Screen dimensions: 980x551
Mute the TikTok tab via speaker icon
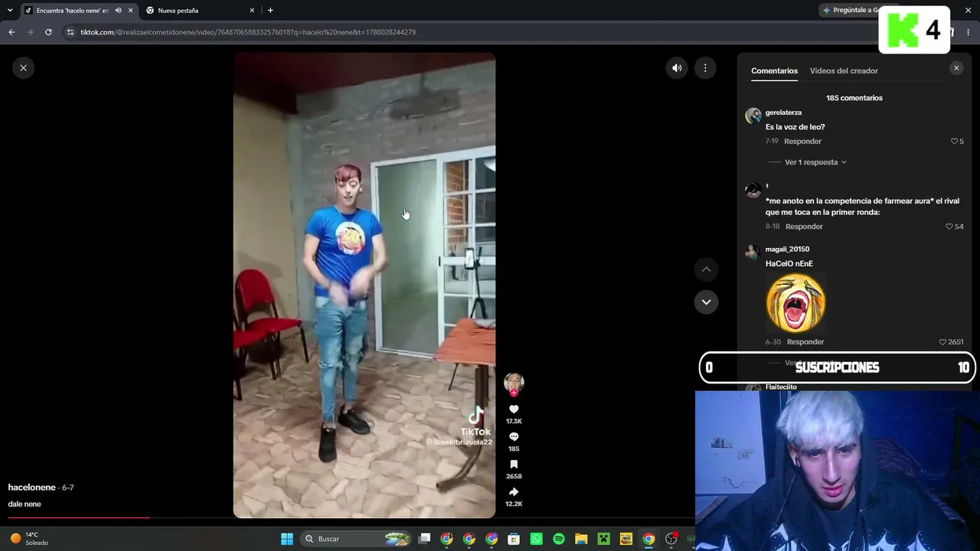click(118, 11)
